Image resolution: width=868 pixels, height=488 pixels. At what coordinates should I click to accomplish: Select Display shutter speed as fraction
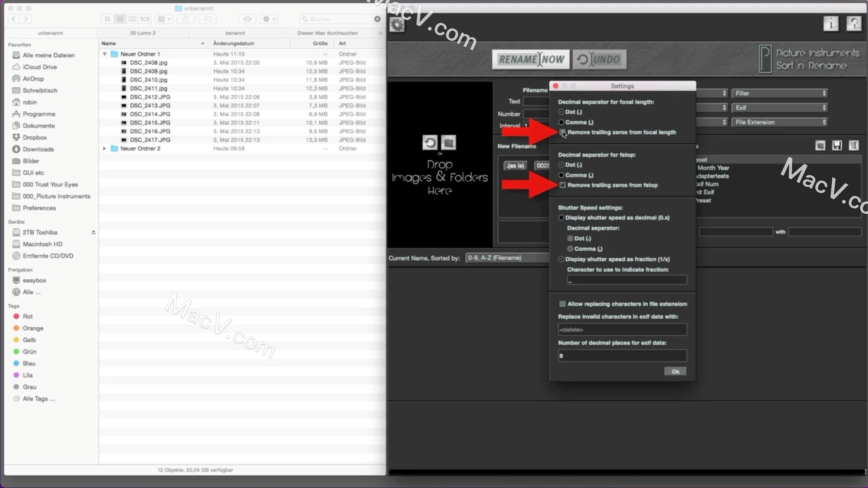[x=561, y=259]
